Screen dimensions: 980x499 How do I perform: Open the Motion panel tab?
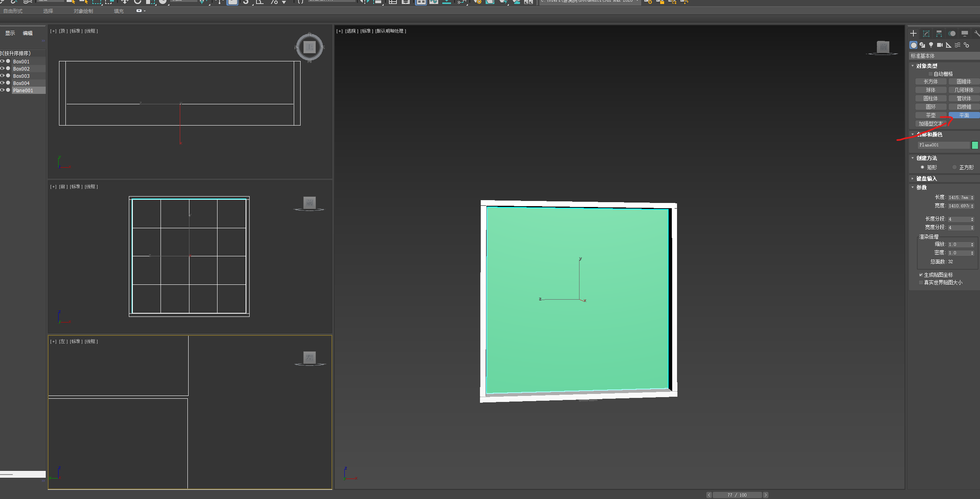coord(952,33)
